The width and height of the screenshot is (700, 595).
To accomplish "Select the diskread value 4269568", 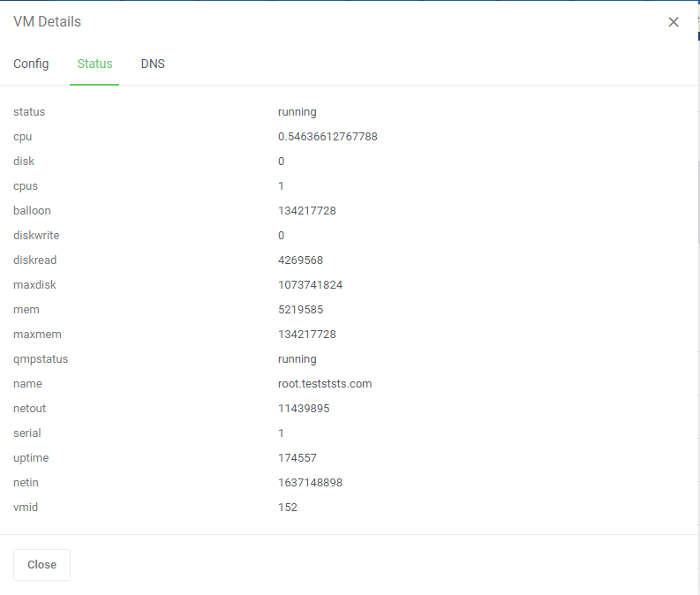I will point(300,260).
